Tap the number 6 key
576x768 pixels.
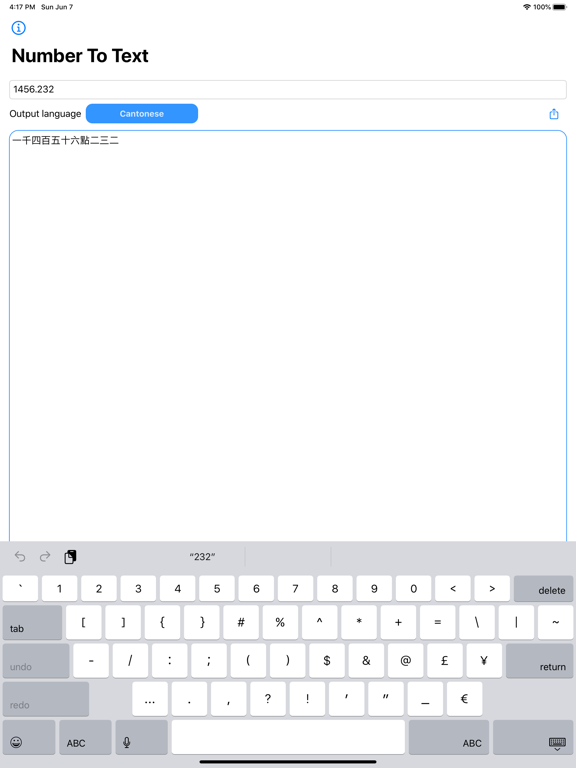[256, 589]
